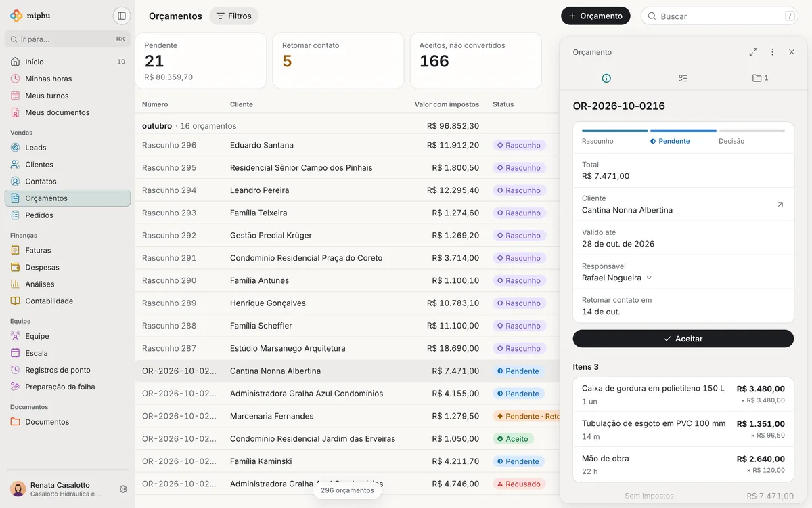Viewport: 812px width, 508px height.
Task: Open Documentos folder in sidebar
Action: pos(68,422)
